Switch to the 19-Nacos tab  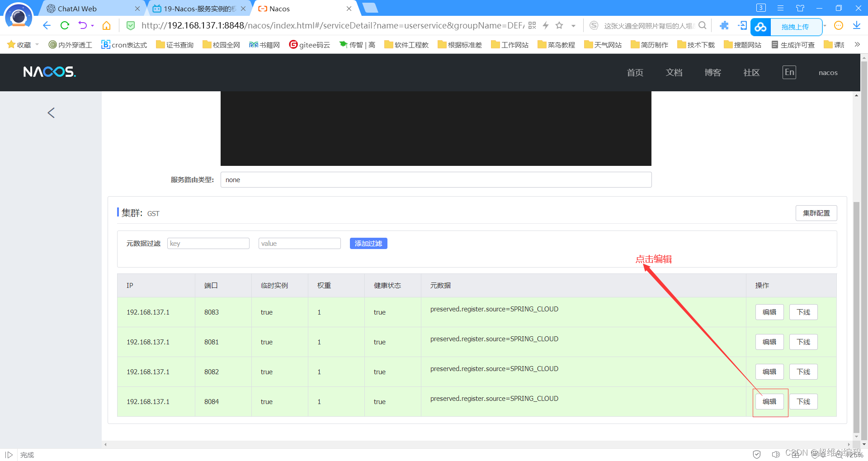pos(199,9)
